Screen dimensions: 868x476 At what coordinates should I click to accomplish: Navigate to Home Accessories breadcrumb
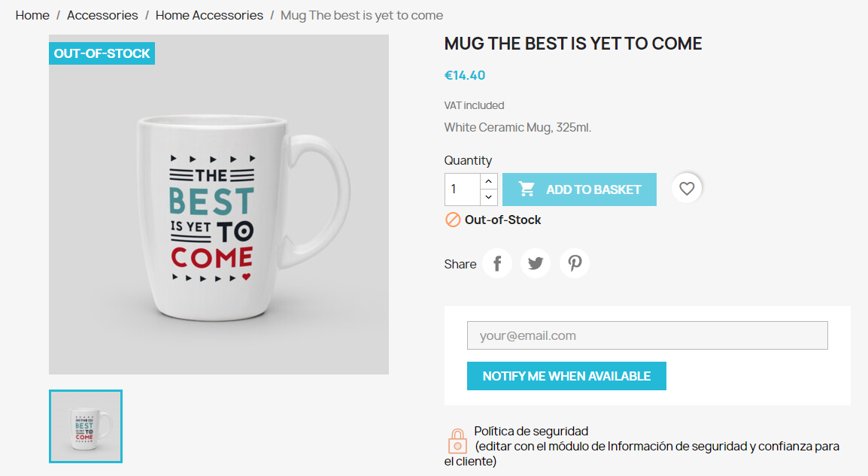(x=209, y=15)
